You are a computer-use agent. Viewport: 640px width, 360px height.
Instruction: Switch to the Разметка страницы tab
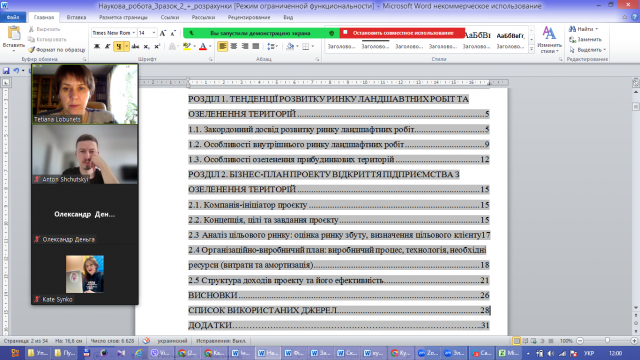tap(123, 17)
